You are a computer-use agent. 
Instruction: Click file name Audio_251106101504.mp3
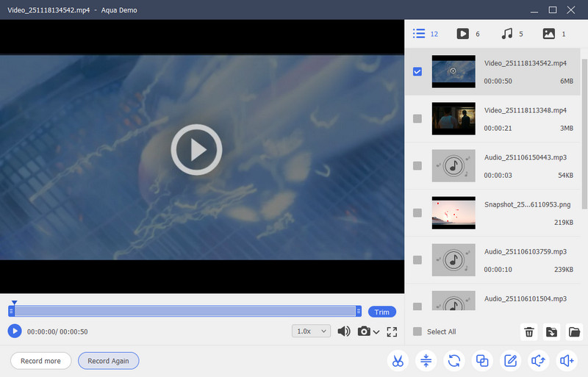point(525,299)
